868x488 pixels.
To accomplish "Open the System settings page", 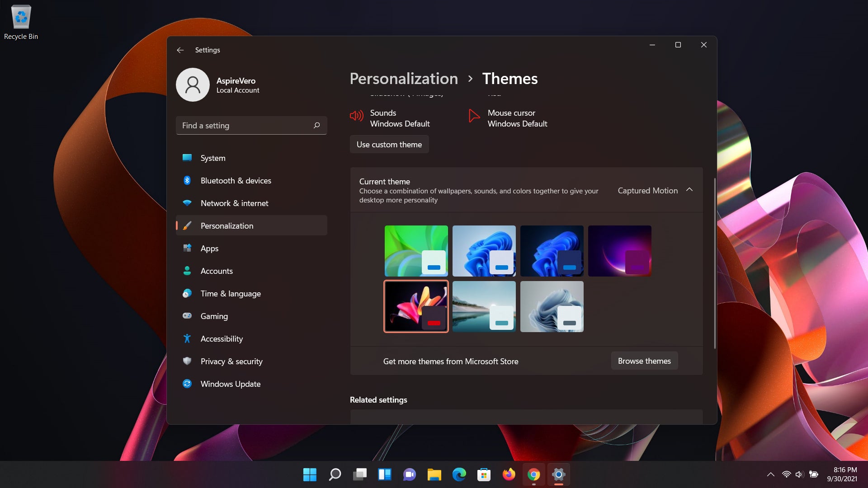I will (251, 158).
